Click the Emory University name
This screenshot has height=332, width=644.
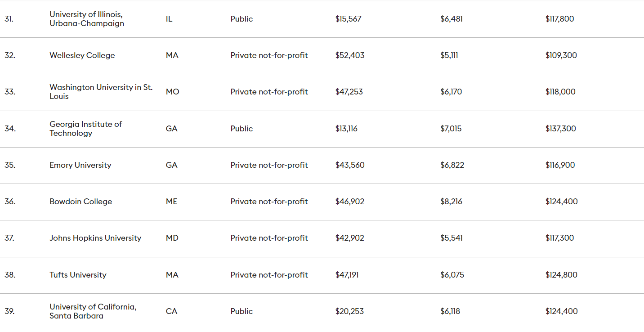[x=80, y=165]
